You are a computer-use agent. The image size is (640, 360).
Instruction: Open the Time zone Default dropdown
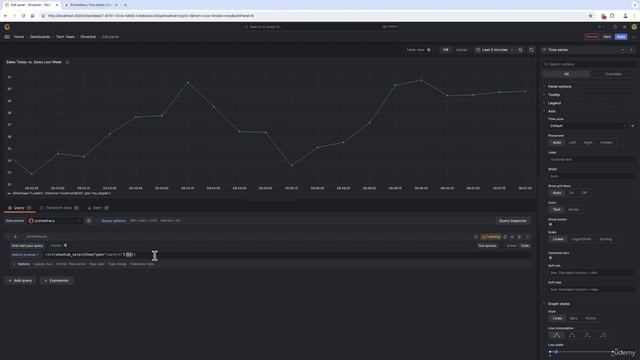pyautogui.click(x=587, y=126)
